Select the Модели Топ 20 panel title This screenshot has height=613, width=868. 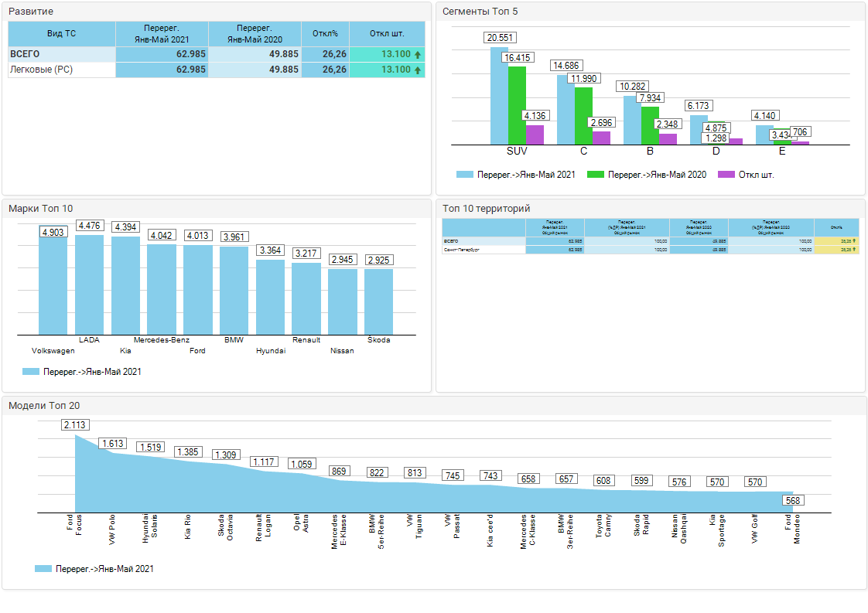(x=44, y=405)
